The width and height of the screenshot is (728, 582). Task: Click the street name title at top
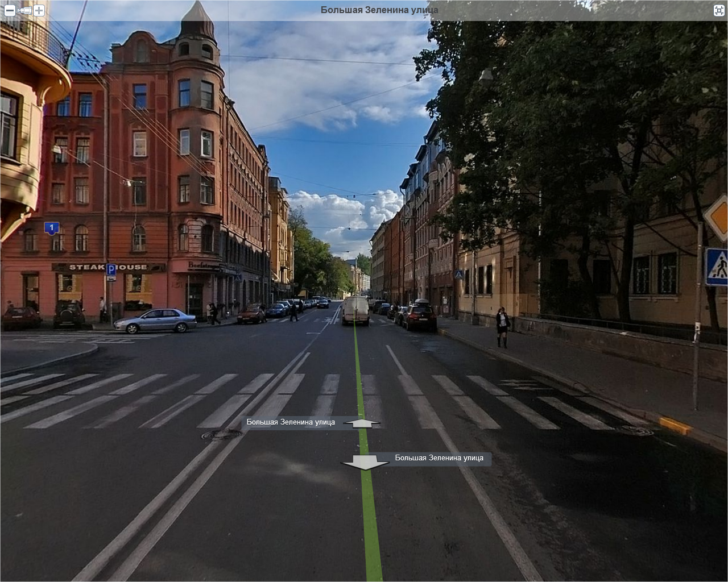(x=379, y=10)
